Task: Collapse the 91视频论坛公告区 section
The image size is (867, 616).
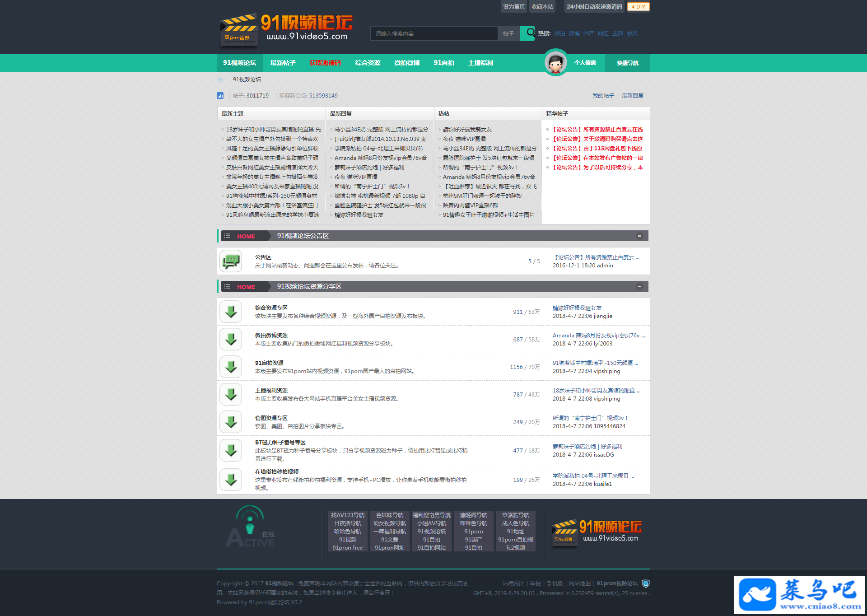Action: tap(639, 236)
